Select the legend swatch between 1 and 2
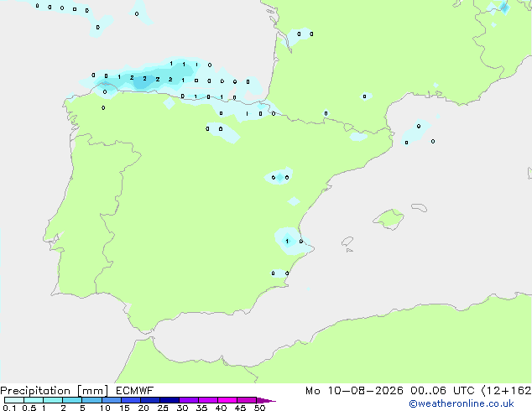The width and height of the screenshot is (532, 411). [x=53, y=400]
